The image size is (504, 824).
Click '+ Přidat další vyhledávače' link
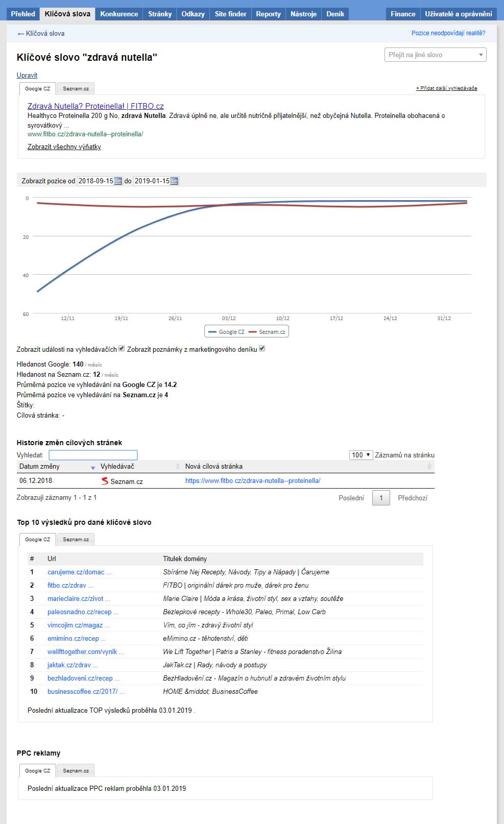point(446,88)
